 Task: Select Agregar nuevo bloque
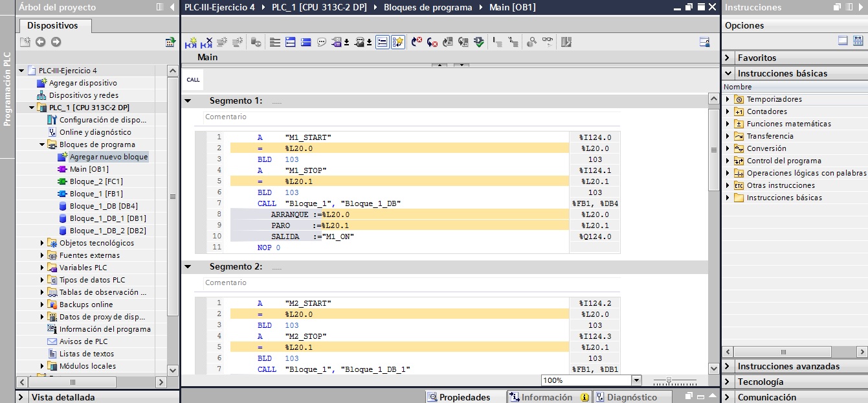point(109,157)
